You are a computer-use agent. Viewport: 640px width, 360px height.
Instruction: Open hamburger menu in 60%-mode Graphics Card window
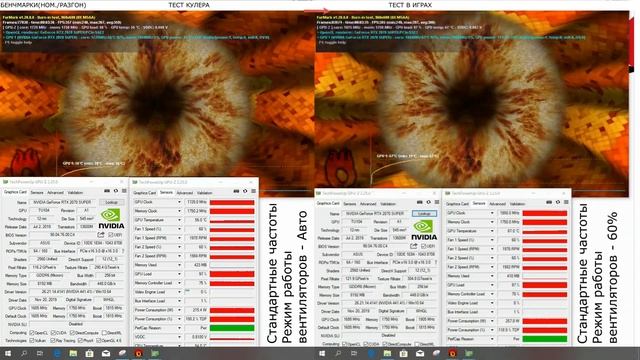437,202
